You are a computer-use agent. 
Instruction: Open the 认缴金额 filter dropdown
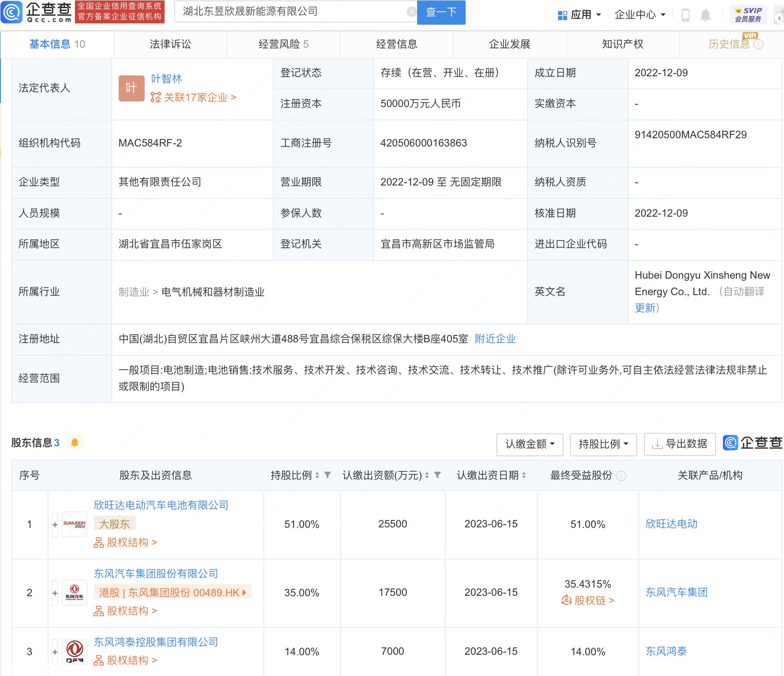[x=530, y=444]
